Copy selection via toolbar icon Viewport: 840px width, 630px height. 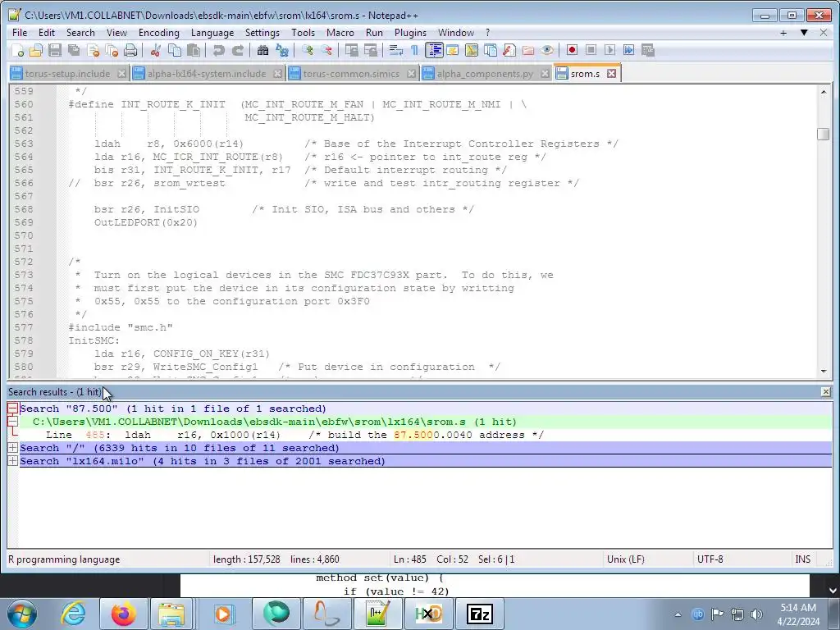(175, 50)
